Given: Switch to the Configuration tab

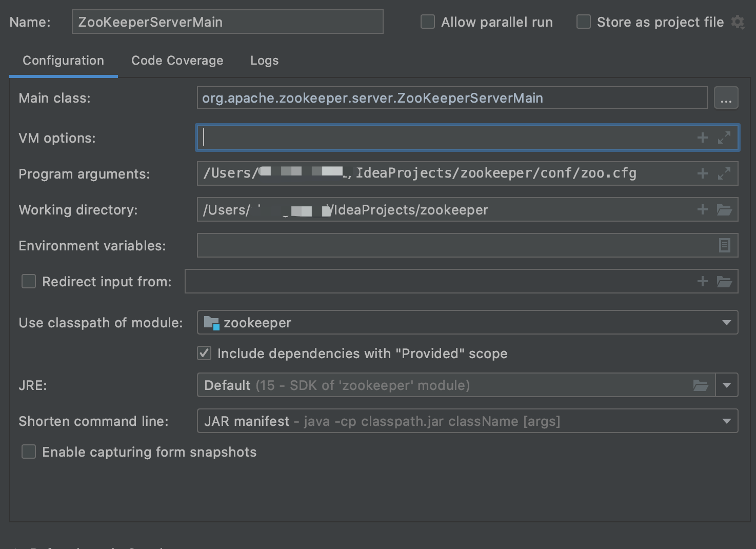Looking at the screenshot, I should point(64,61).
